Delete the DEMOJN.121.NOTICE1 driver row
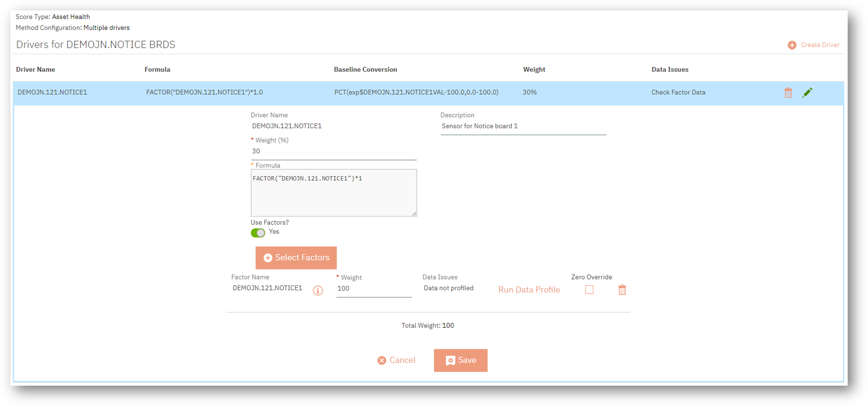868x406 pixels. [788, 93]
